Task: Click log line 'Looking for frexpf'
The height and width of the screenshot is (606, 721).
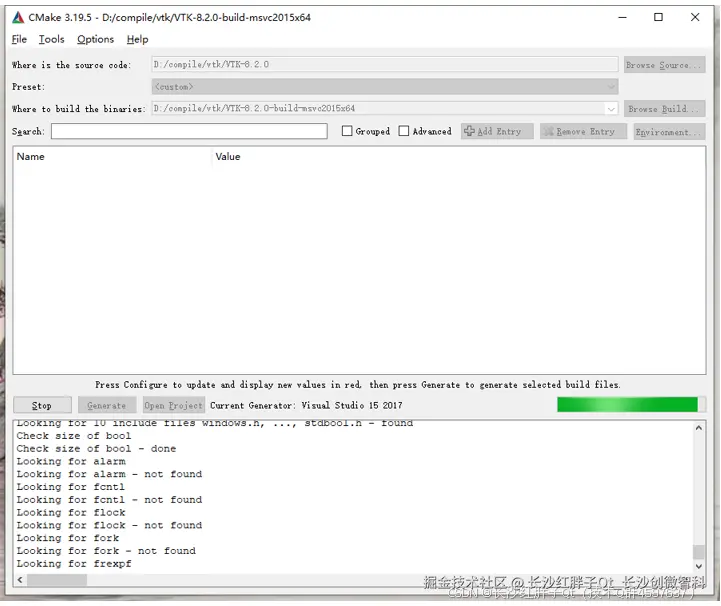Action: (x=74, y=564)
